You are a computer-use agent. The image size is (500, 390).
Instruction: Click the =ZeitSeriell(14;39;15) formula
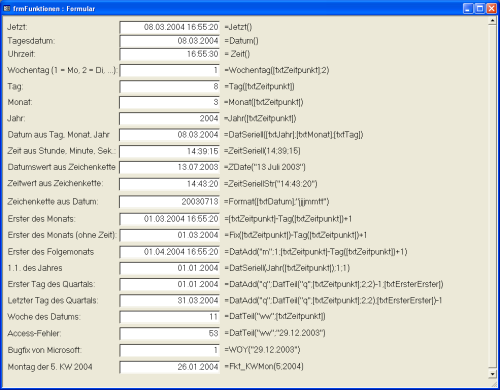pyautogui.click(x=262, y=151)
